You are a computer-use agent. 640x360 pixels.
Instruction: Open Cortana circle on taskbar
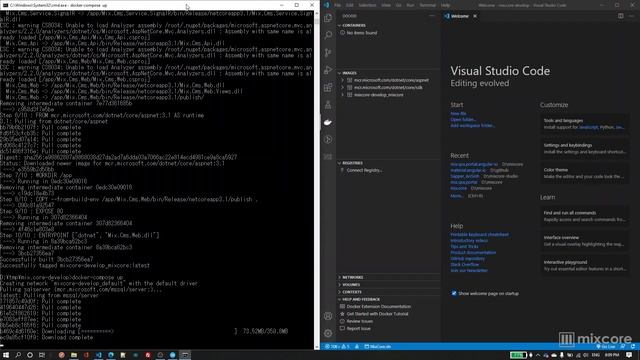[30, 355]
